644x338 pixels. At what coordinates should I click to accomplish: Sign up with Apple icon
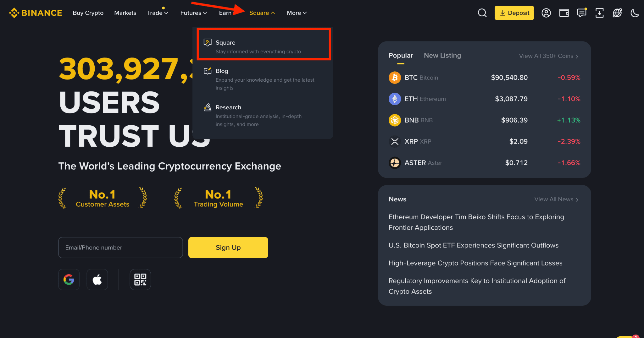97,279
